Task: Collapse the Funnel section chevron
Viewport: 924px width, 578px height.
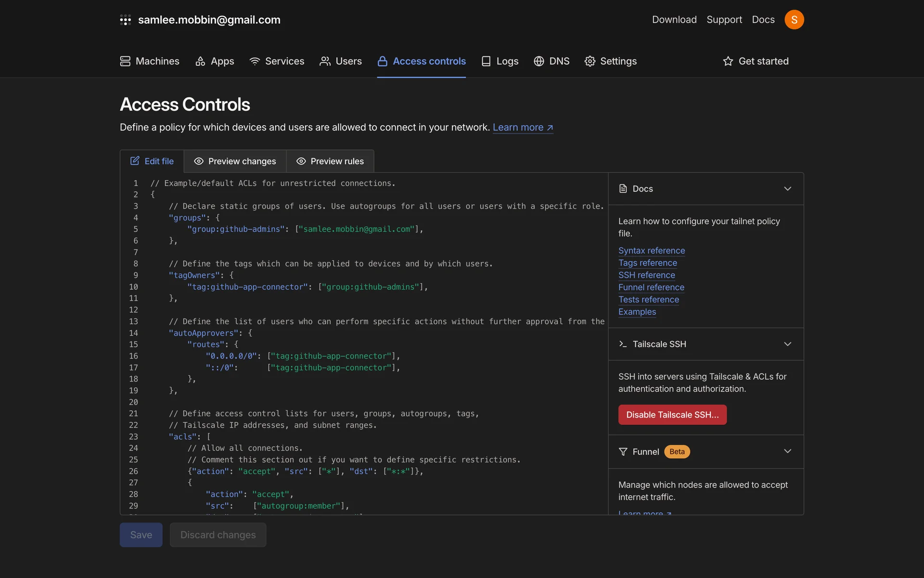Action: point(787,451)
